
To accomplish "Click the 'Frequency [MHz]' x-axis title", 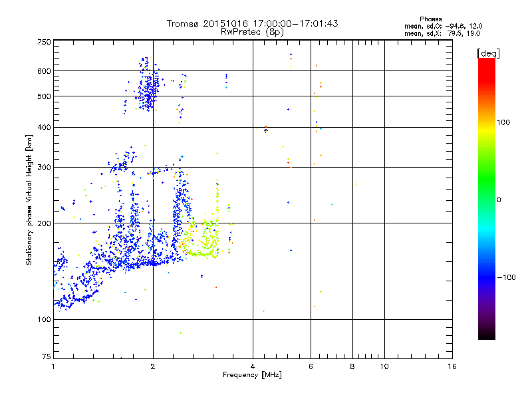I will point(252,375).
